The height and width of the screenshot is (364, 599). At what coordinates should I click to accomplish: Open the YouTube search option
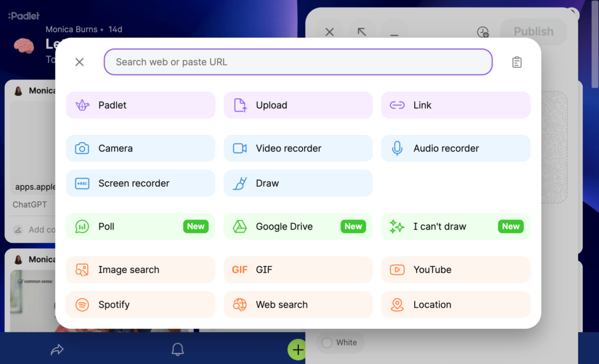(455, 269)
